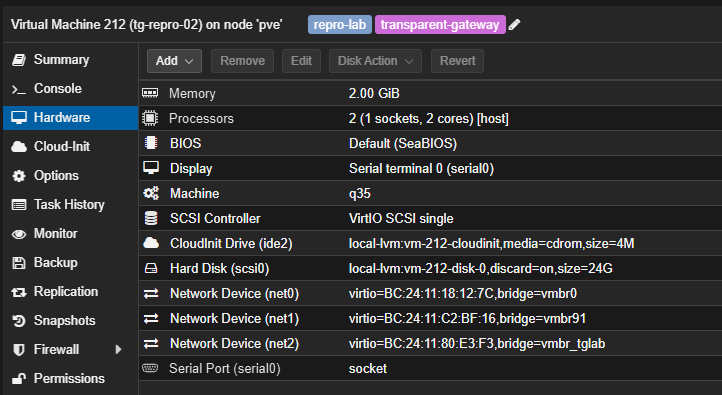722x395 pixels.
Task: Open the Permissions tab
Action: click(70, 378)
